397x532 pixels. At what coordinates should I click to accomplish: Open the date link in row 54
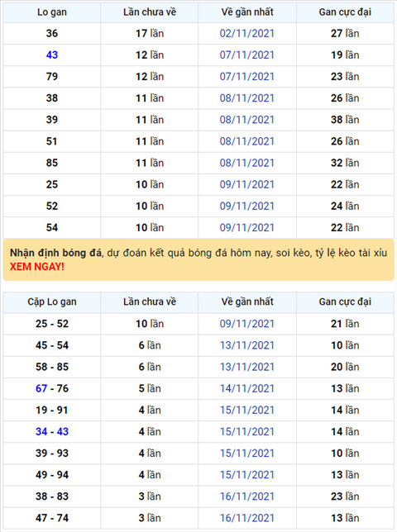tap(247, 227)
